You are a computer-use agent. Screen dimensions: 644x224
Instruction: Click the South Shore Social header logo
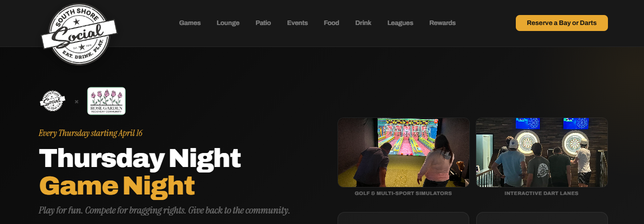pos(79,34)
